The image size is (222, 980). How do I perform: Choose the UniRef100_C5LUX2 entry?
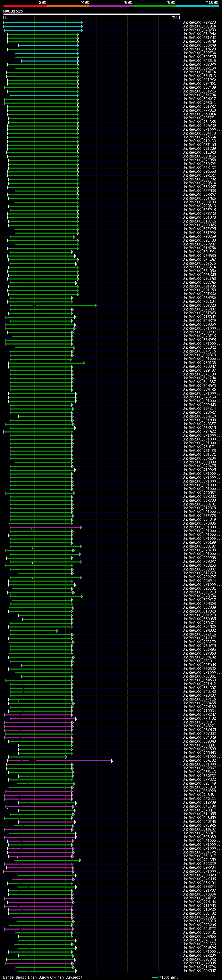199,348
